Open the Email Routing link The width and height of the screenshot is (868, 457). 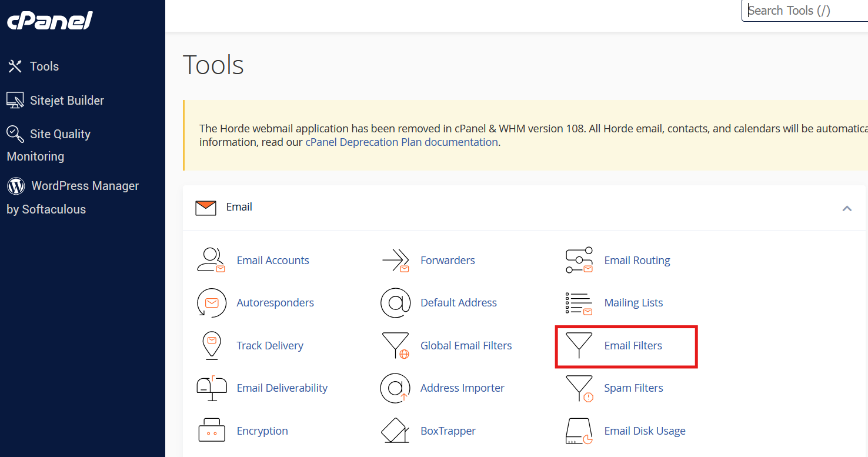point(637,261)
